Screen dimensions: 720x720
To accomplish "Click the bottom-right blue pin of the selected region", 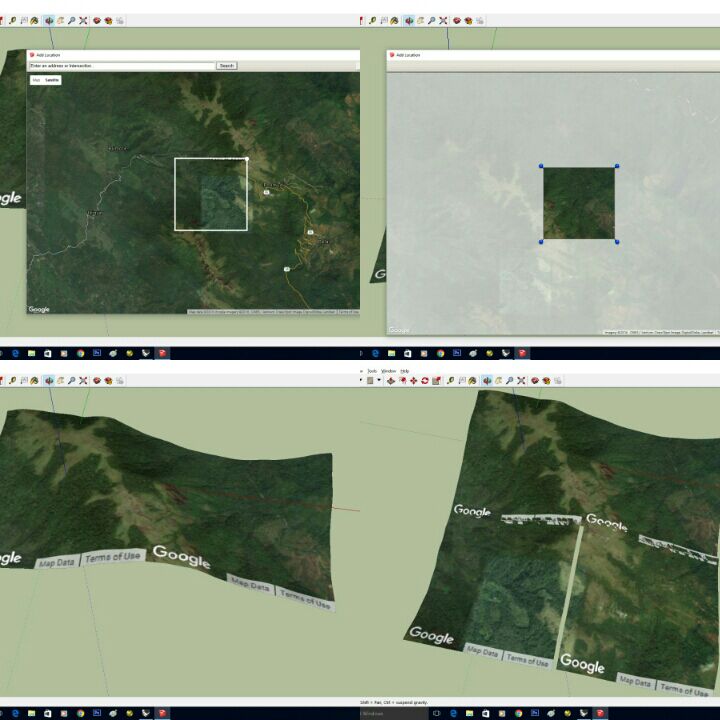I will pos(617,242).
